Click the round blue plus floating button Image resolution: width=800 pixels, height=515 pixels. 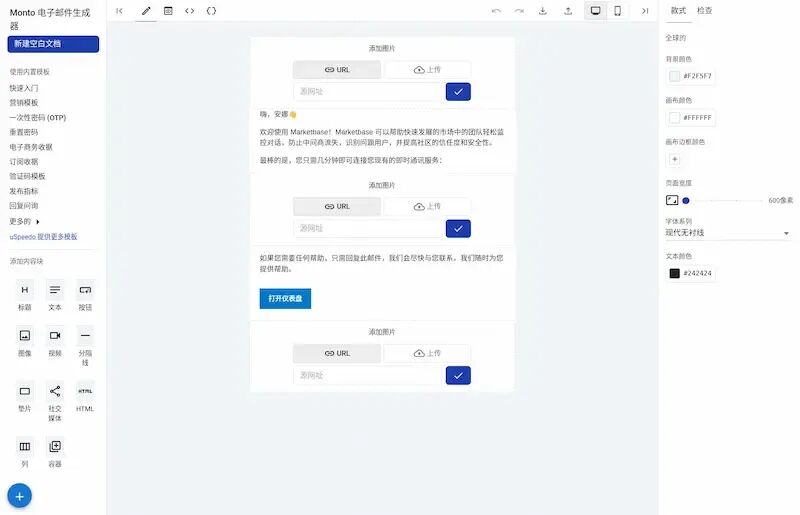tap(19, 496)
